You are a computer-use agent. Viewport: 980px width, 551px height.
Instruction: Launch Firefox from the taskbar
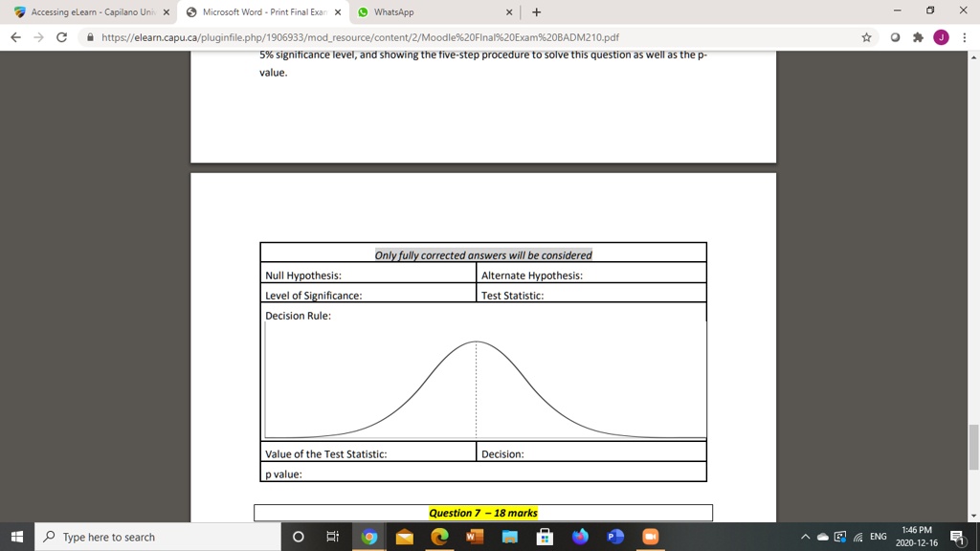coord(580,537)
